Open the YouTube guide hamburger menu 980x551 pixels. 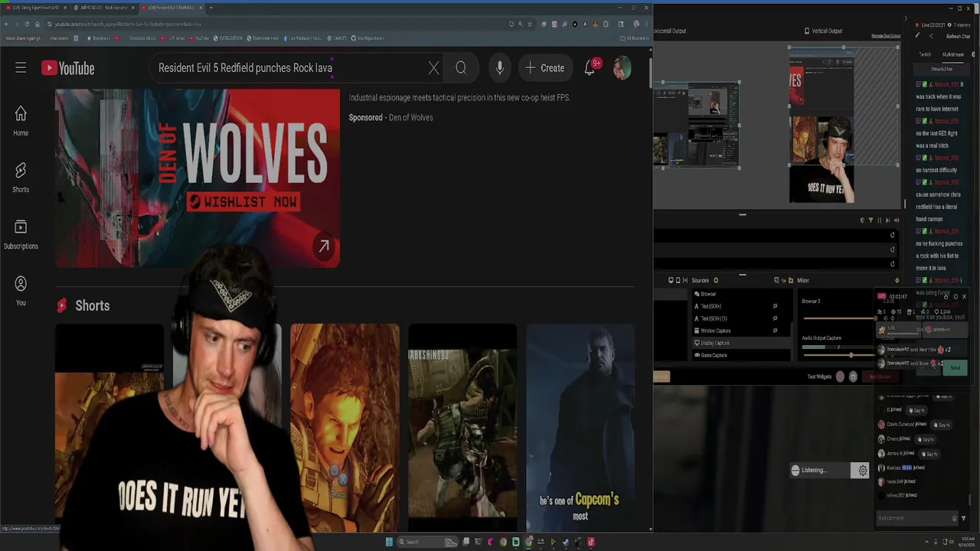click(x=21, y=68)
